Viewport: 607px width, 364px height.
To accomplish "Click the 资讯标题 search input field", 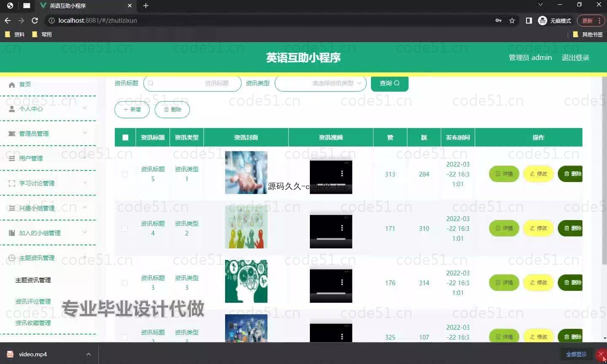I will coord(192,83).
